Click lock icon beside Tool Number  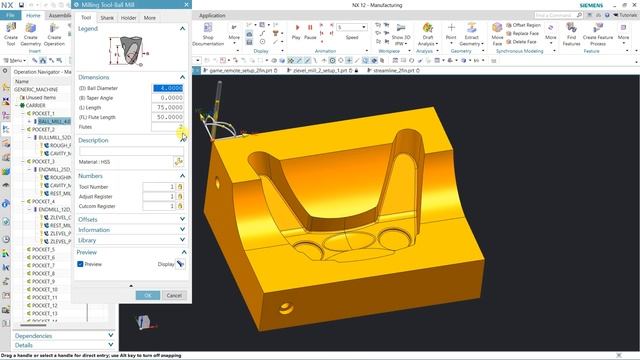[180, 187]
